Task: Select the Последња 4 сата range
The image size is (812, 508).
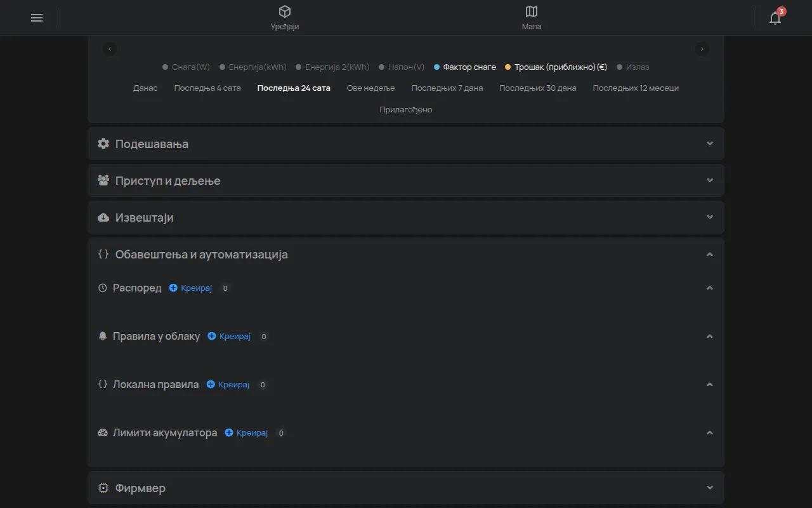Action: click(207, 88)
